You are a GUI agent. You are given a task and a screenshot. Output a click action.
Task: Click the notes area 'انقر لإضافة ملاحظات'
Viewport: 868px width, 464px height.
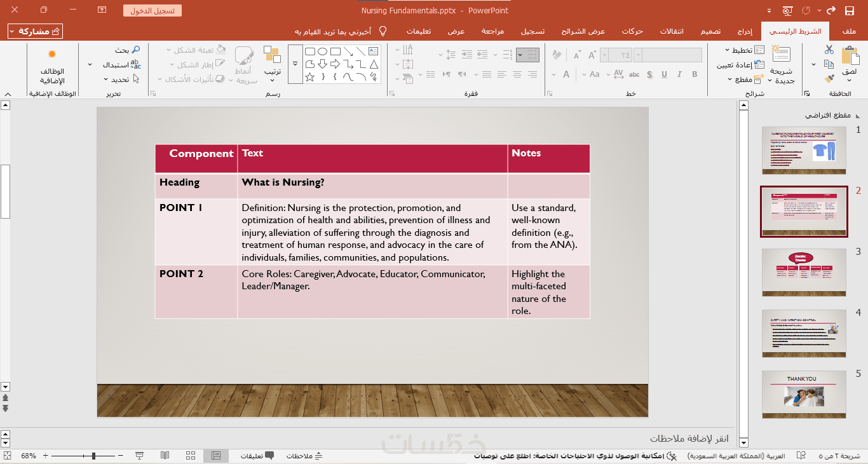pos(689,439)
